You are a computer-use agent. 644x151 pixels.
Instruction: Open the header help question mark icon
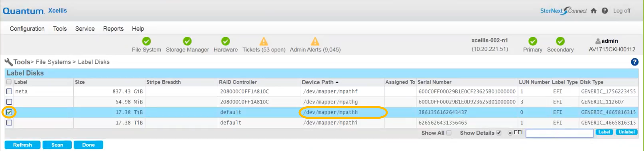[x=605, y=11]
